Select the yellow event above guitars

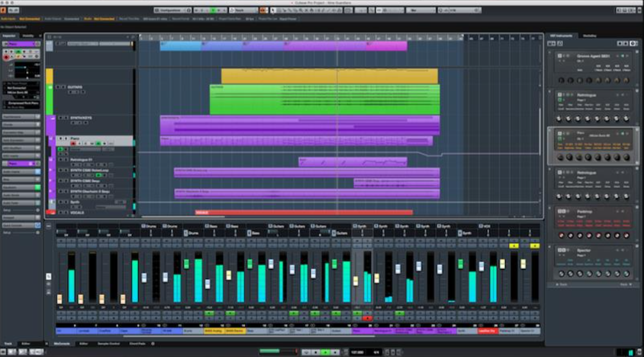(330, 76)
